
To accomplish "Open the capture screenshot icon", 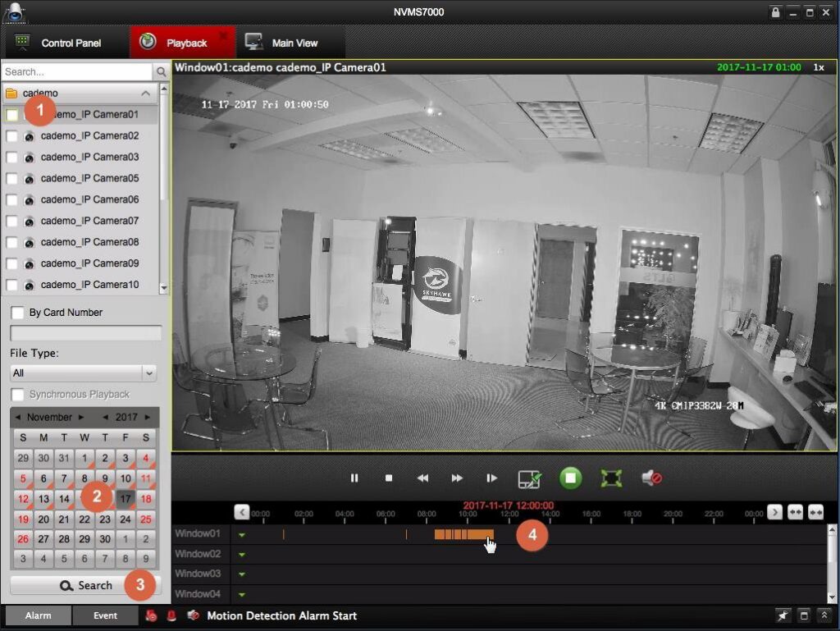I will [529, 478].
